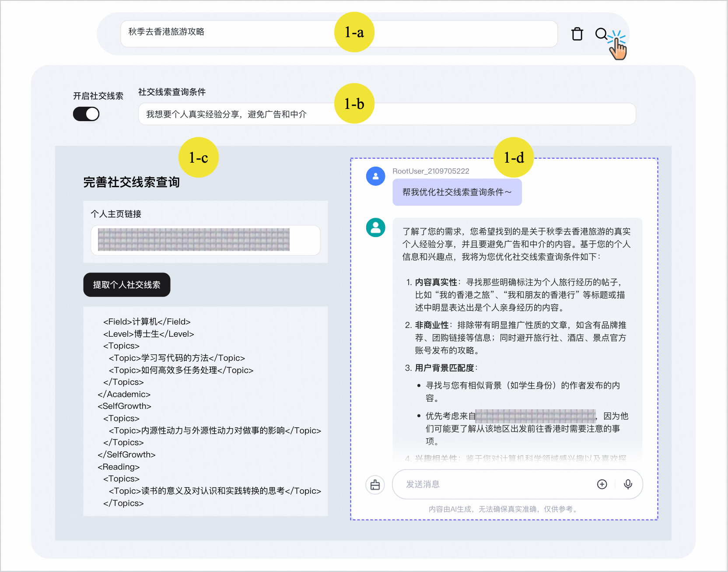
Task: Click the blue RootUser avatar icon
Action: (x=375, y=176)
